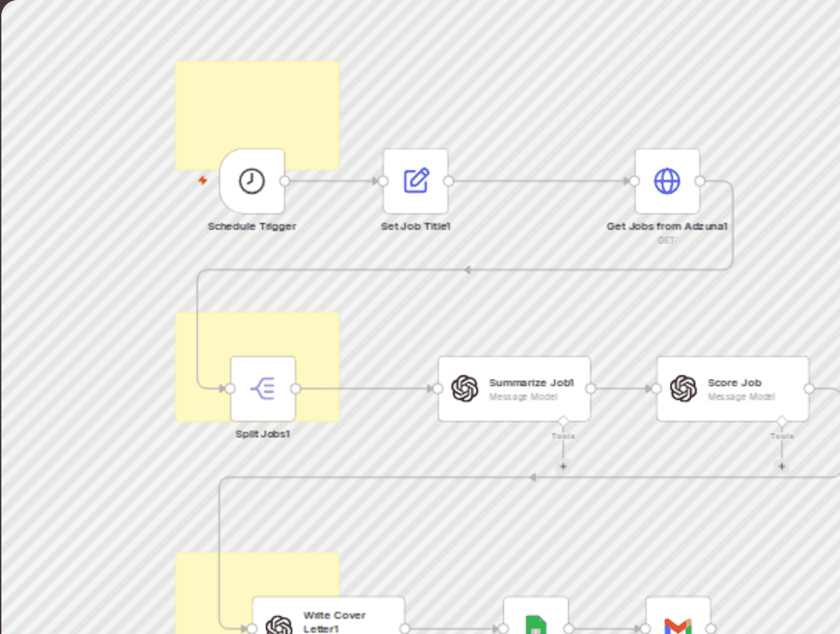The width and height of the screenshot is (840, 634).
Task: Click the red lightning trigger indicator
Action: pos(203,181)
